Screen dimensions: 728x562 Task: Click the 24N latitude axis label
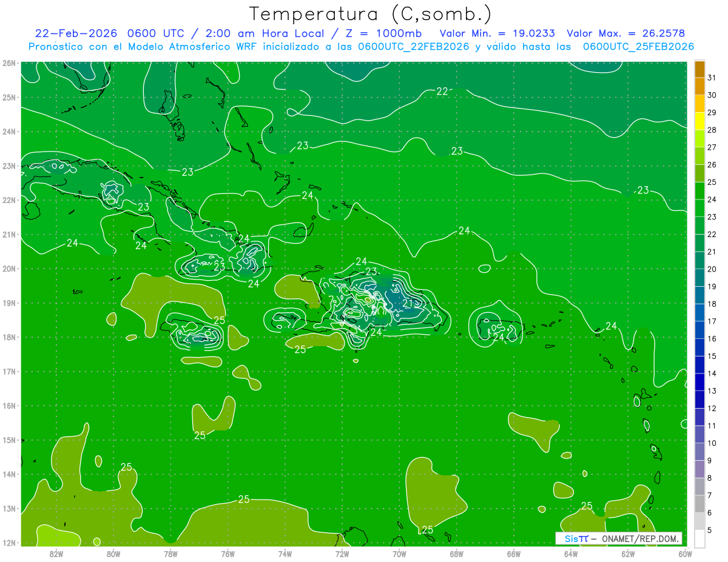coord(8,132)
